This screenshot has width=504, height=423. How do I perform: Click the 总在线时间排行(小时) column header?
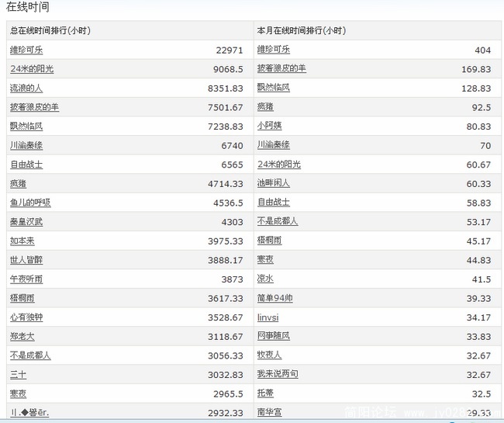point(50,30)
